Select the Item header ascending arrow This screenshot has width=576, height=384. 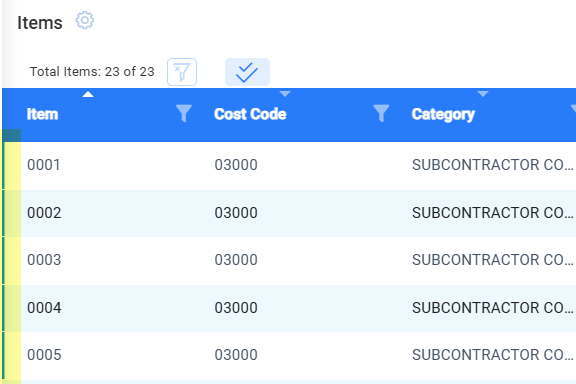(88, 94)
